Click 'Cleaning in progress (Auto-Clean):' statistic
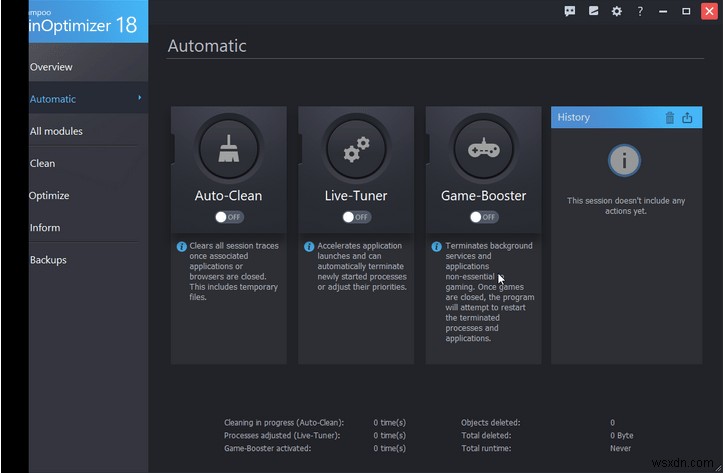This screenshot has width=725, height=473. click(x=284, y=423)
